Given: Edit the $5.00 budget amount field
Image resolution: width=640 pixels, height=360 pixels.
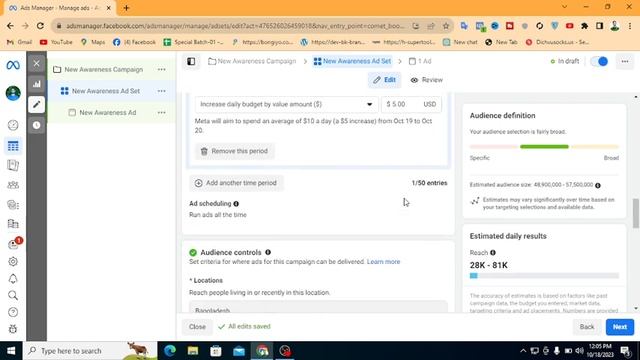Looking at the screenshot, I should pyautogui.click(x=411, y=104).
